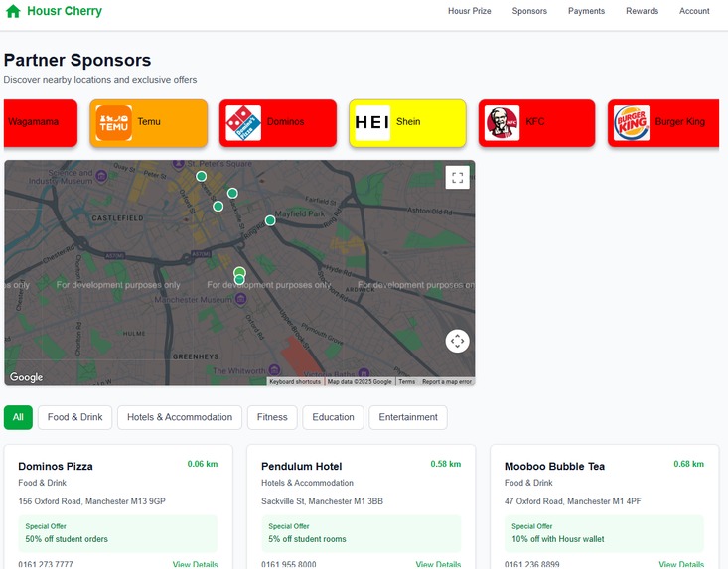Click the Manchester Museum pin on map
The image size is (728, 569).
[240, 300]
